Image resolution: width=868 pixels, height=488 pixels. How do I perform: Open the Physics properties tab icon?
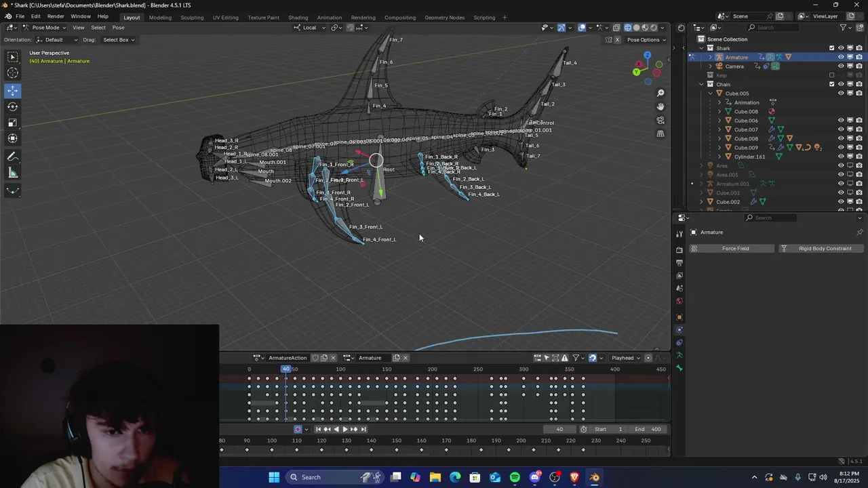point(679,330)
